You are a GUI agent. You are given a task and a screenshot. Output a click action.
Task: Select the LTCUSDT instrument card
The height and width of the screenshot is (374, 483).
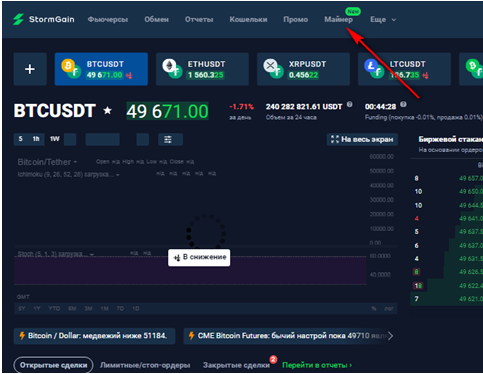click(404, 69)
